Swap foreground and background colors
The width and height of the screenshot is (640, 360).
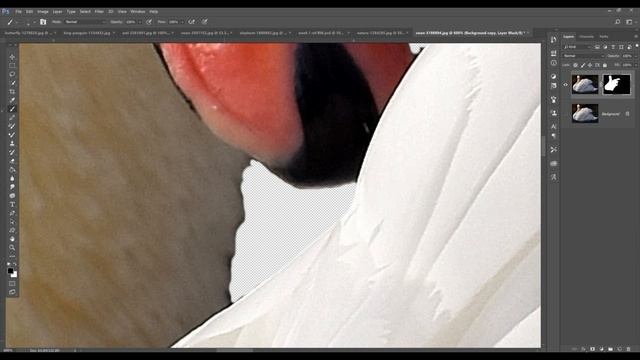15,264
